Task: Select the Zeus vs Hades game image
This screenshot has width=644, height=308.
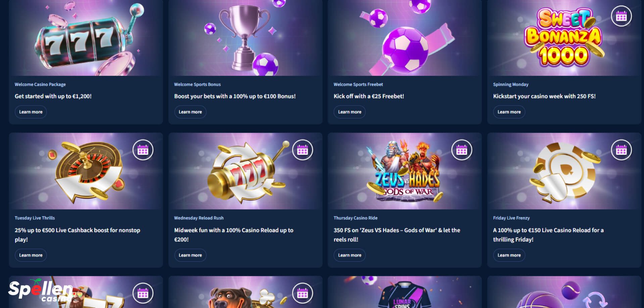Action: click(x=405, y=171)
